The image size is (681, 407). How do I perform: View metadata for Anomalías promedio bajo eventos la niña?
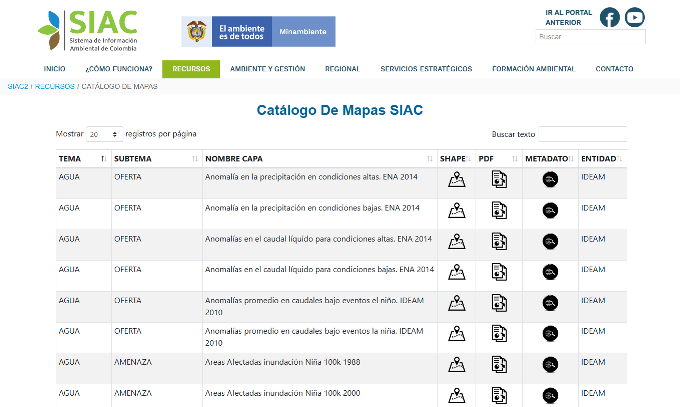(549, 333)
